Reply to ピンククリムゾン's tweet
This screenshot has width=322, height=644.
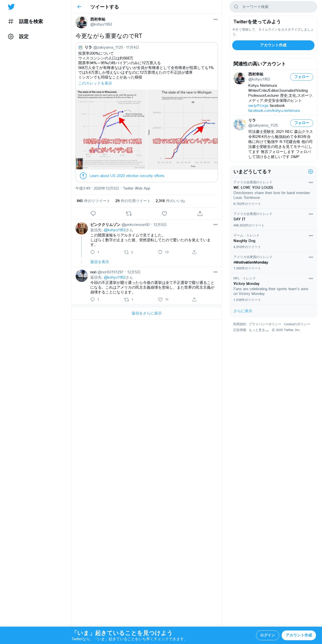pyautogui.click(x=93, y=252)
